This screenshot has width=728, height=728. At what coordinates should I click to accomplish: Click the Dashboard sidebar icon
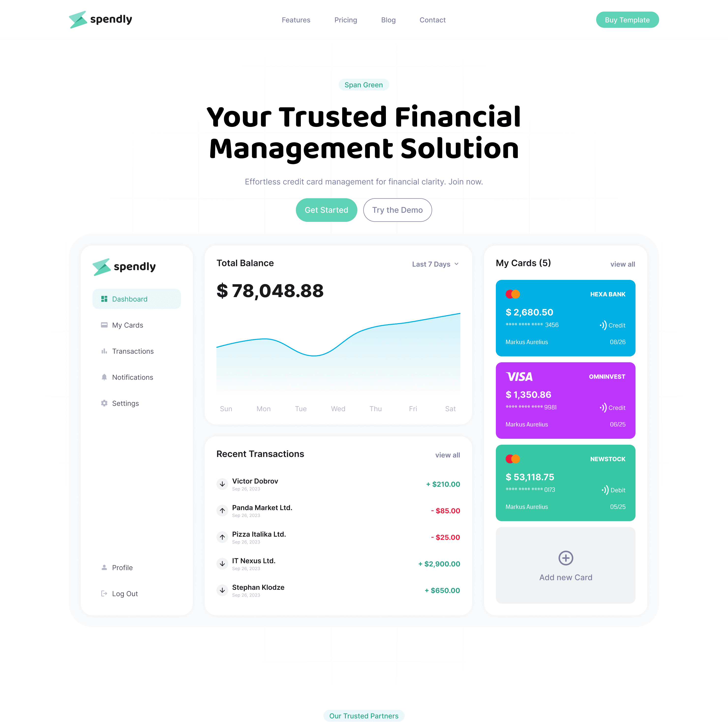(x=105, y=299)
